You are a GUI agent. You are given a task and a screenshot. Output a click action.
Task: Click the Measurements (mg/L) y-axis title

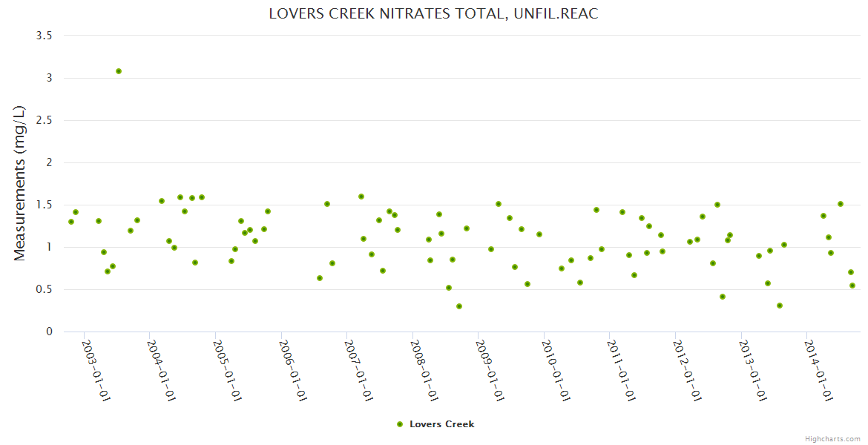20,183
